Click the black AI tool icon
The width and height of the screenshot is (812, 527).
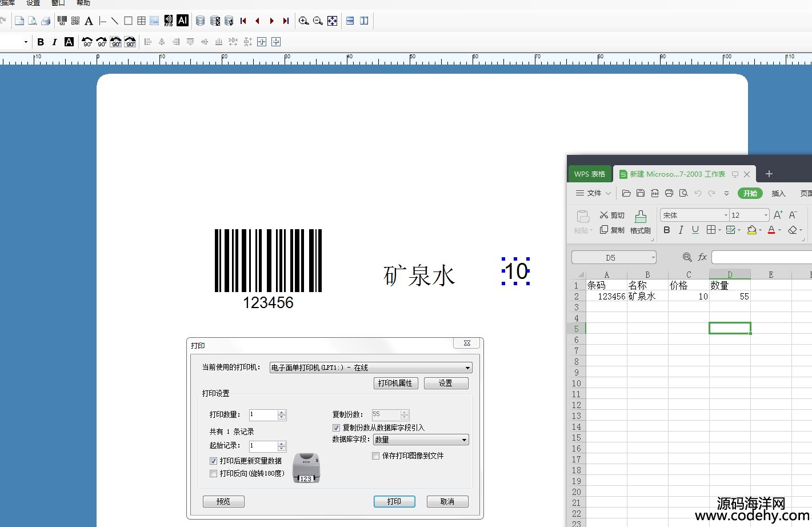(182, 21)
